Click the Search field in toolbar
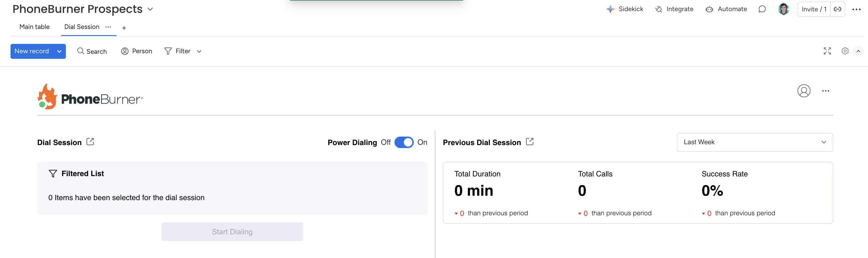This screenshot has height=258, width=868. pos(92,51)
